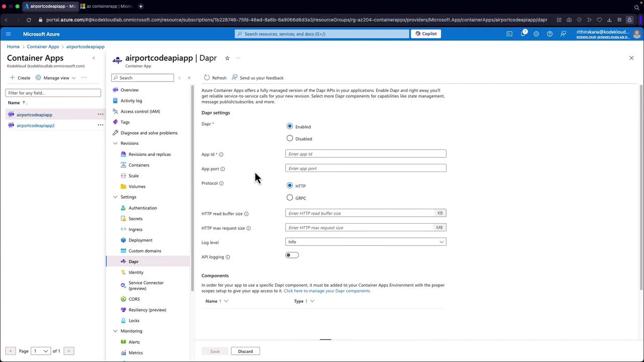Open Cloud Shell from the Azure header
This screenshot has height=362, width=644.
click(x=509, y=34)
